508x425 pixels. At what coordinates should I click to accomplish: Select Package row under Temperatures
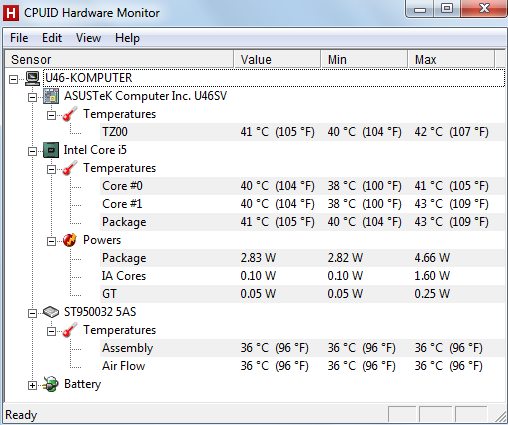pyautogui.click(x=302, y=222)
